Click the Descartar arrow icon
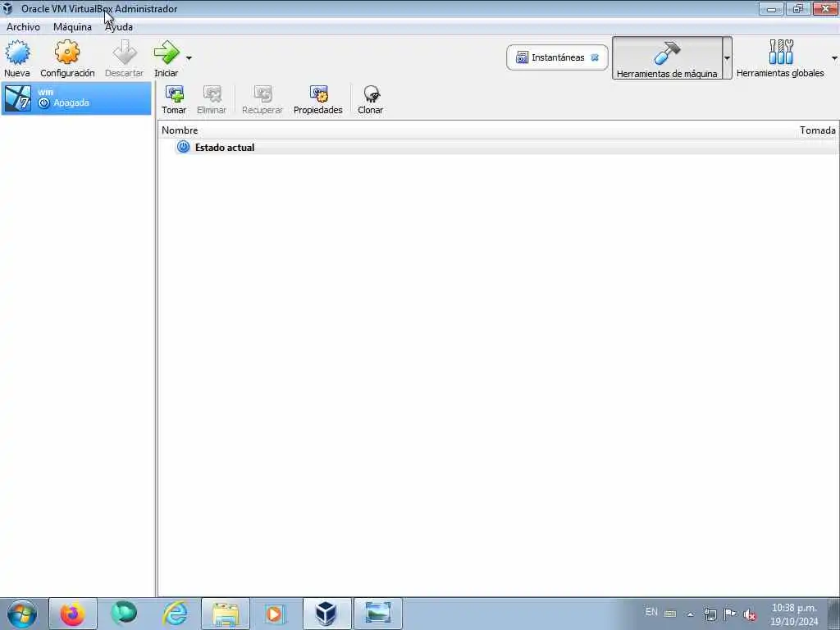Screen dimensions: 840x630 [x=125, y=52]
